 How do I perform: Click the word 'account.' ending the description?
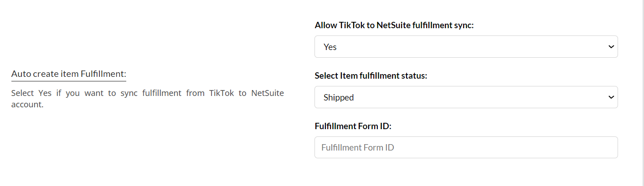click(x=27, y=105)
